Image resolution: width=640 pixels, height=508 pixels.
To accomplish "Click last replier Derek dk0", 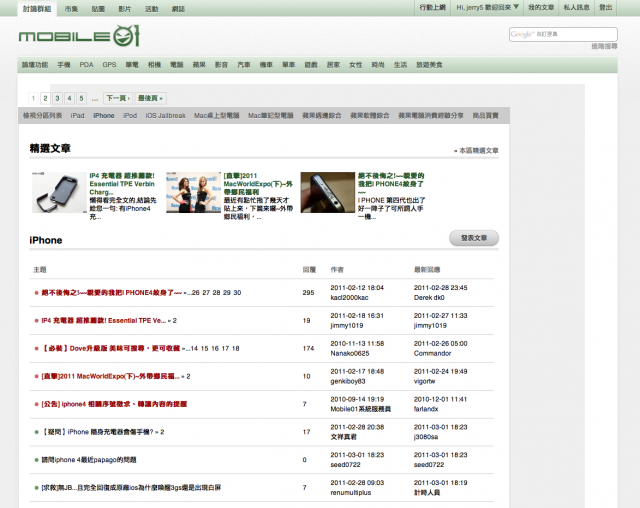I will click(429, 297).
